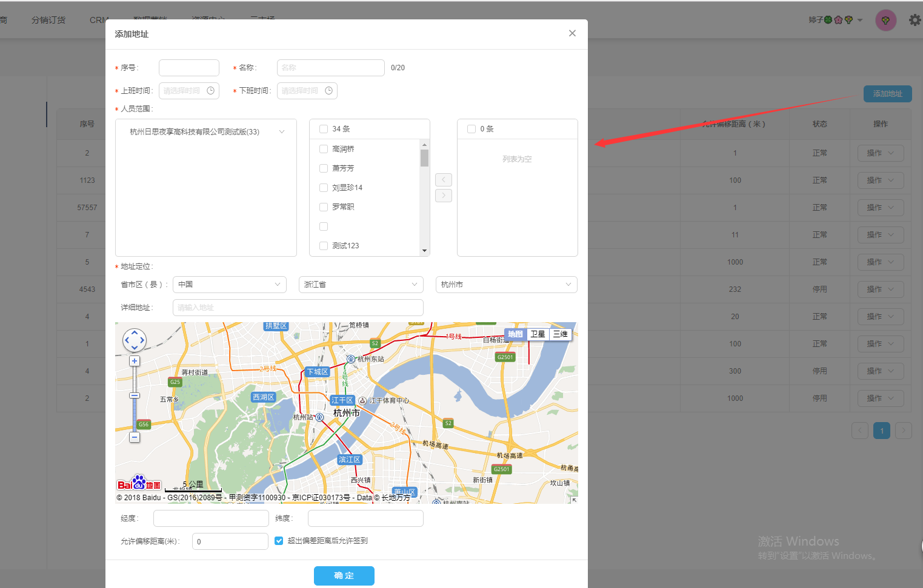Switch map to 卫星 view
Image resolution: width=923 pixels, height=588 pixels.
(x=538, y=334)
